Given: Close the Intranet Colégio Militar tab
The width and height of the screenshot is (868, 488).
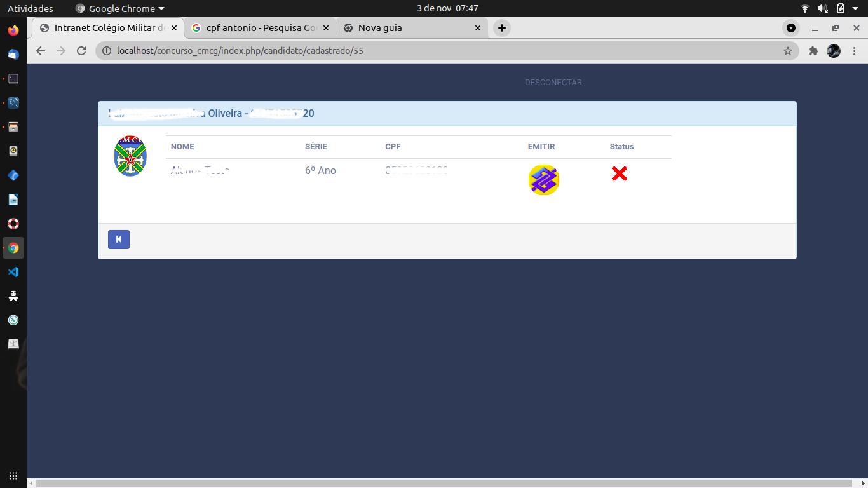Looking at the screenshot, I should coord(174,28).
